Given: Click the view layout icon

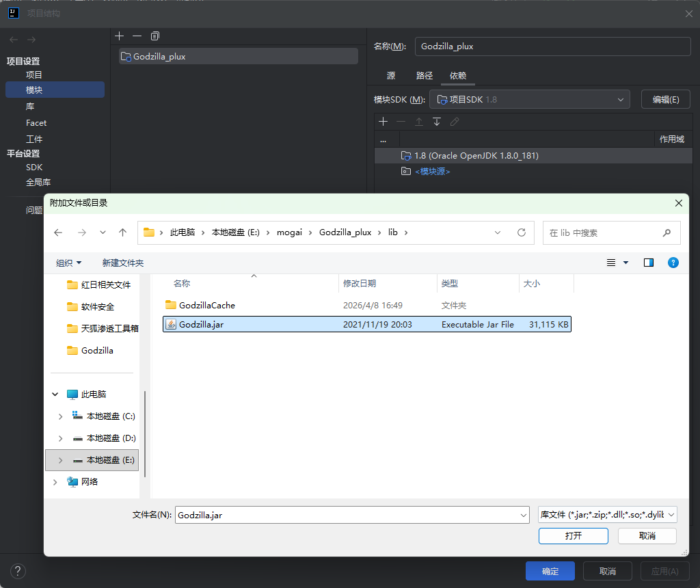Looking at the screenshot, I should (611, 263).
